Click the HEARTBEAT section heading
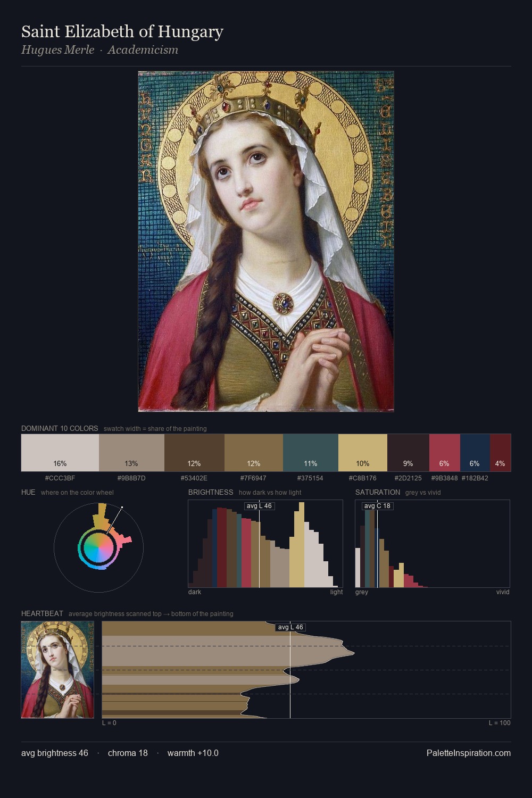This screenshot has height=798, width=532. (x=42, y=613)
